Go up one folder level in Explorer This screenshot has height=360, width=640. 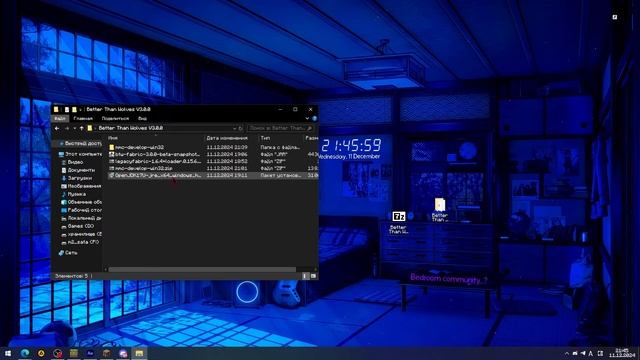pos(82,128)
